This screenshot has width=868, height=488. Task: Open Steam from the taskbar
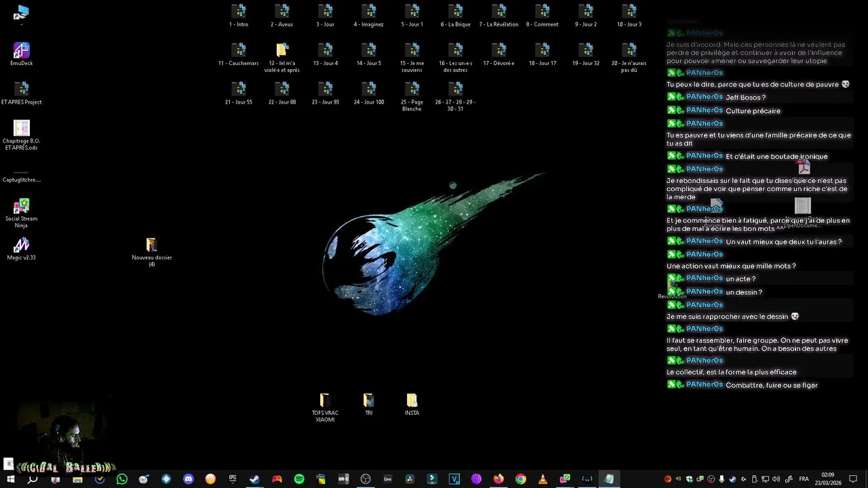(254, 479)
